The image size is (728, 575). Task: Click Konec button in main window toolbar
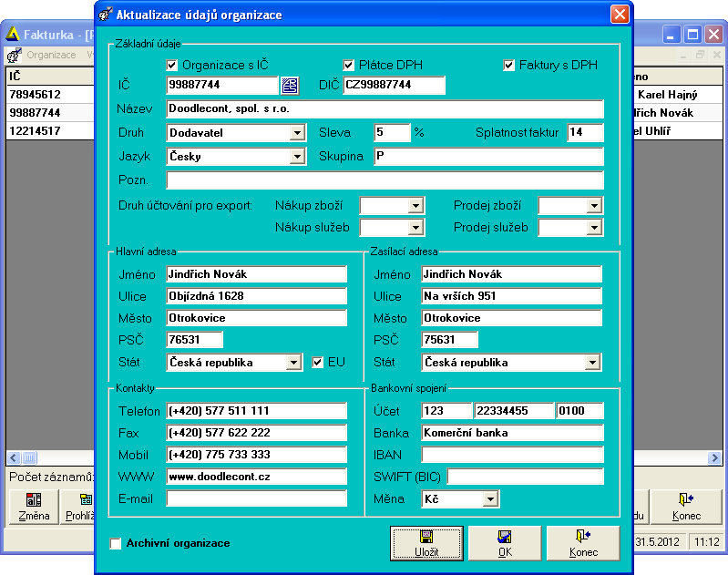coord(685,507)
